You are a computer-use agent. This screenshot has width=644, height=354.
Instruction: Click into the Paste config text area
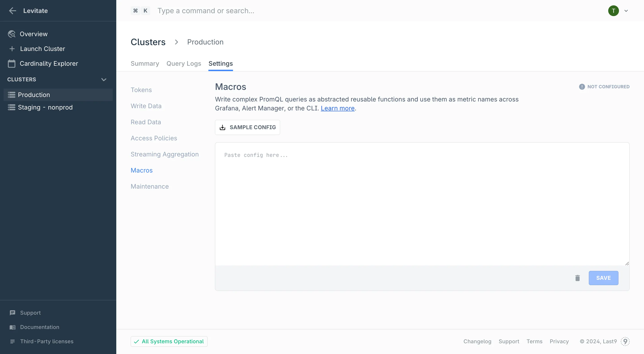(x=422, y=204)
